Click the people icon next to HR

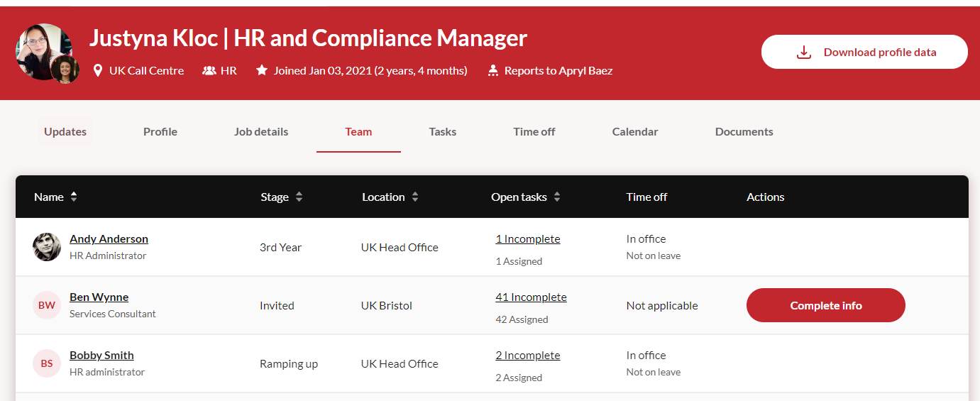pyautogui.click(x=209, y=71)
